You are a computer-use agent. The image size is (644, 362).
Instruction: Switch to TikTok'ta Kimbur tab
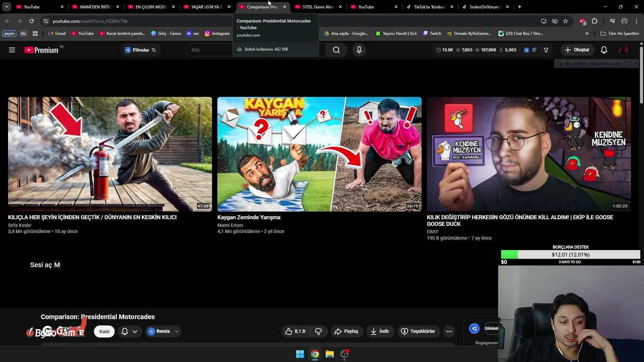click(x=429, y=7)
